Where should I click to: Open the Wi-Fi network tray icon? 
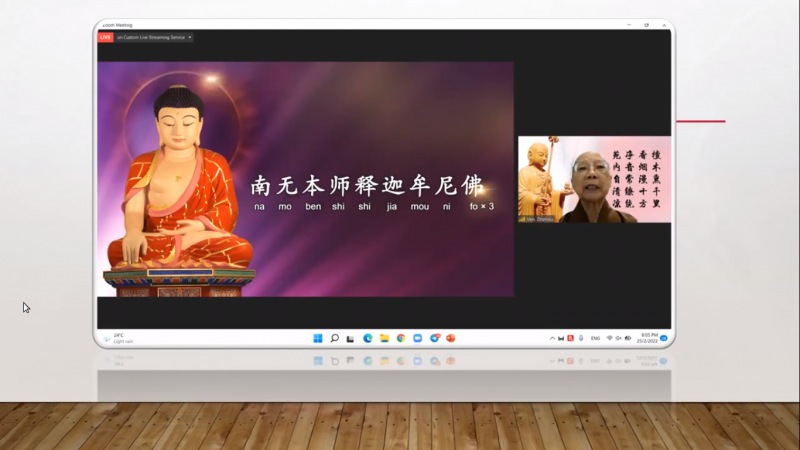click(610, 338)
